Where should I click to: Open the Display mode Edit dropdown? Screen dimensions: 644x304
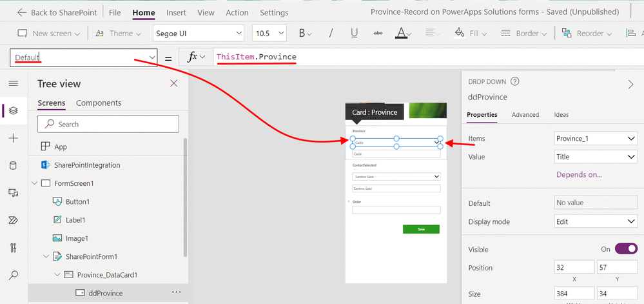(596, 222)
